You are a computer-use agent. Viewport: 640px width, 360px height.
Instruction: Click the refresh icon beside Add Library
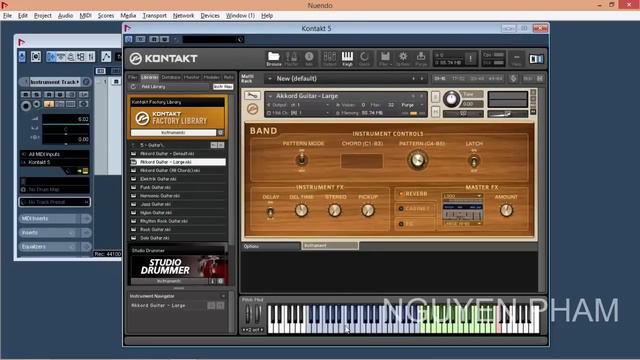[x=133, y=87]
